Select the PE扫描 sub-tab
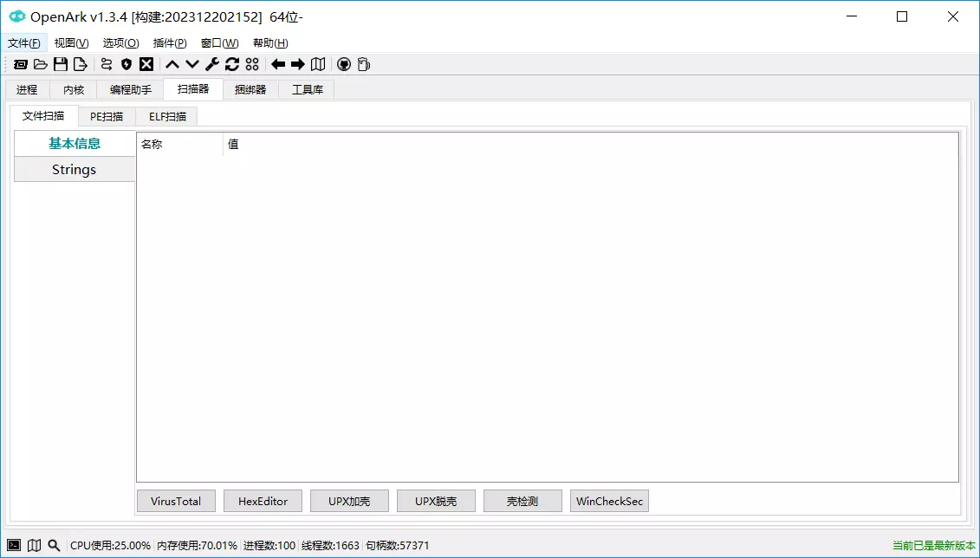 point(107,116)
